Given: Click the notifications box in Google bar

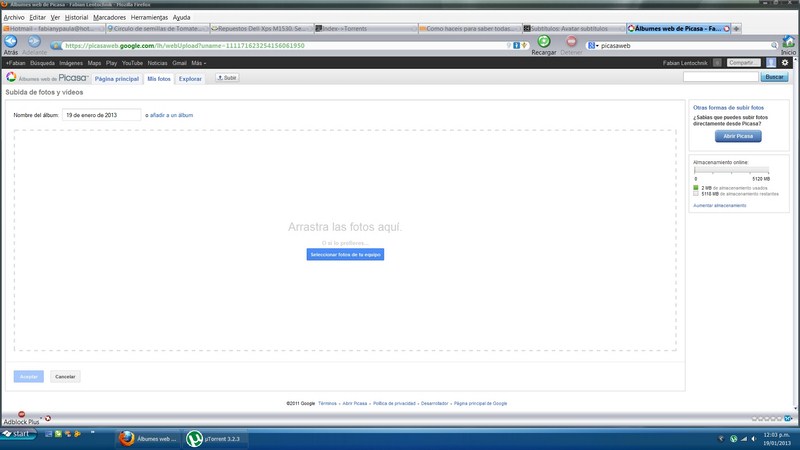Looking at the screenshot, I should [717, 63].
